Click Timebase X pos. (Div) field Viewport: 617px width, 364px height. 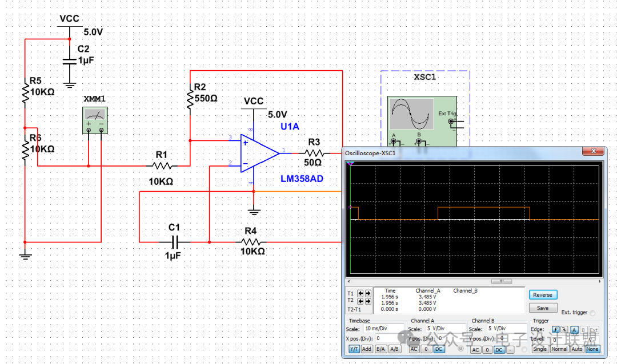coord(389,338)
